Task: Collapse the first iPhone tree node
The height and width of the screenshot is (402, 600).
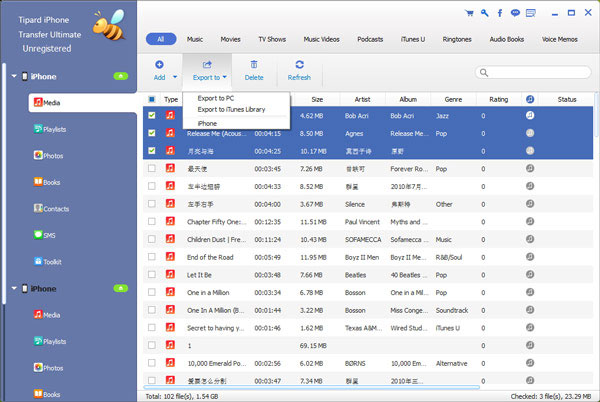Action: tap(14, 76)
